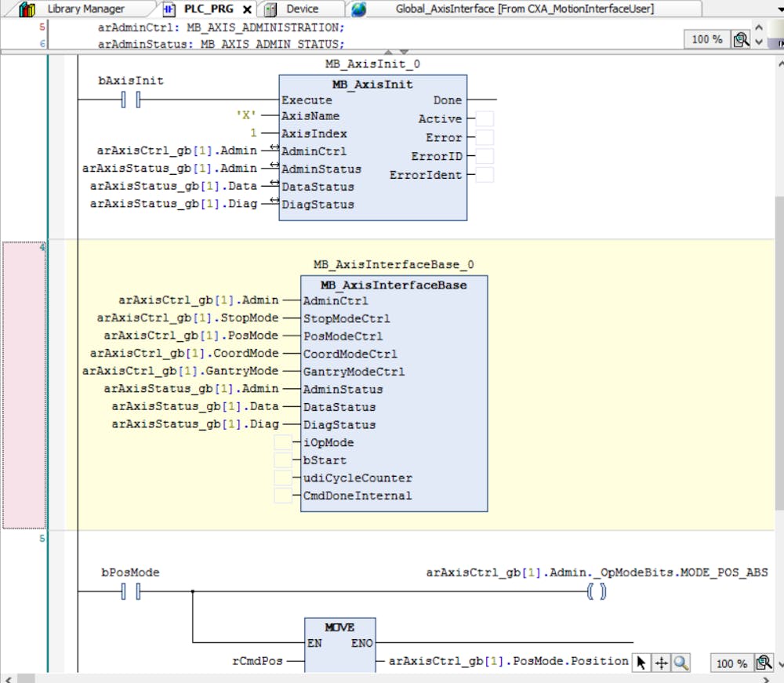Select the pan tool with cross arrows

coord(659,663)
